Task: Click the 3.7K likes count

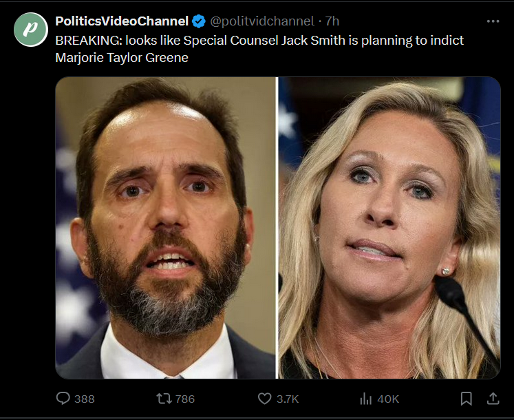Action: 286,399
